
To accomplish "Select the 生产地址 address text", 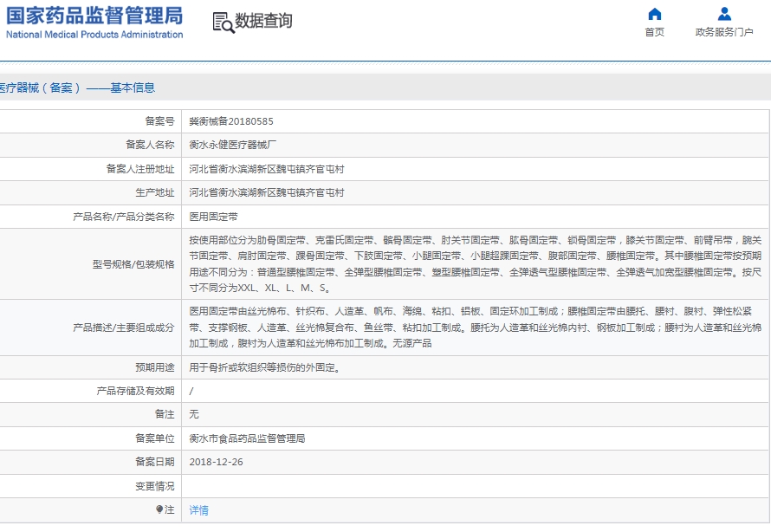I will [x=269, y=192].
